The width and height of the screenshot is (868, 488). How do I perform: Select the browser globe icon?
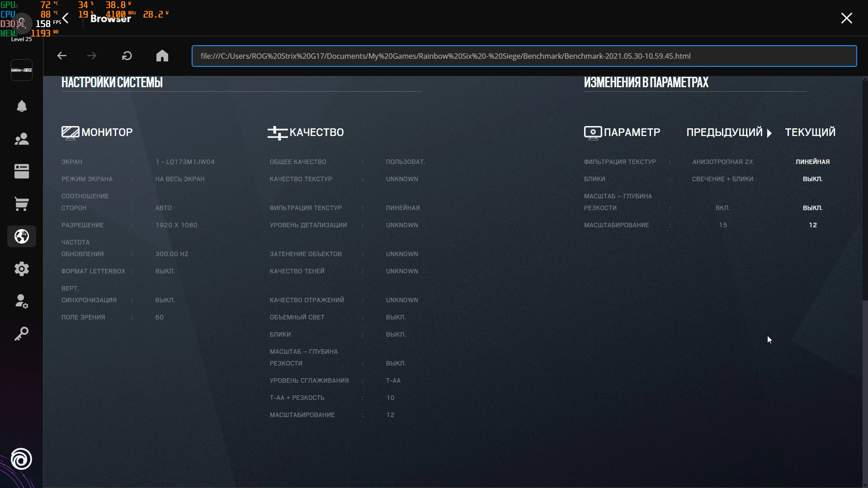tap(22, 236)
